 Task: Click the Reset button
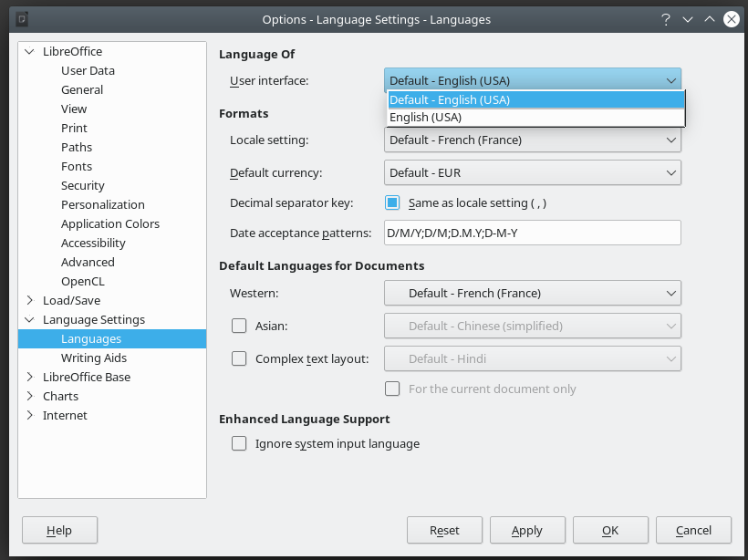click(x=444, y=530)
